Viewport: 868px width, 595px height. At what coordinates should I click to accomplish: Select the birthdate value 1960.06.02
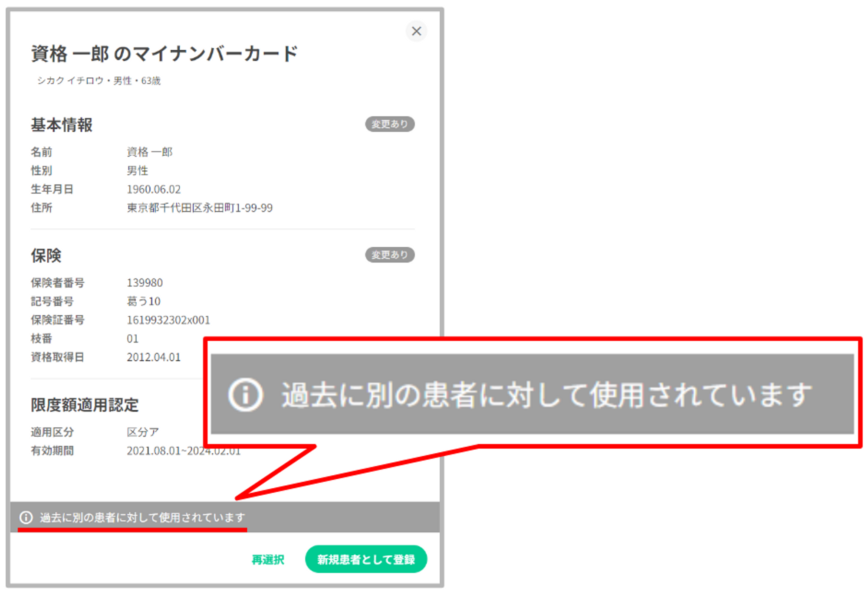154,190
